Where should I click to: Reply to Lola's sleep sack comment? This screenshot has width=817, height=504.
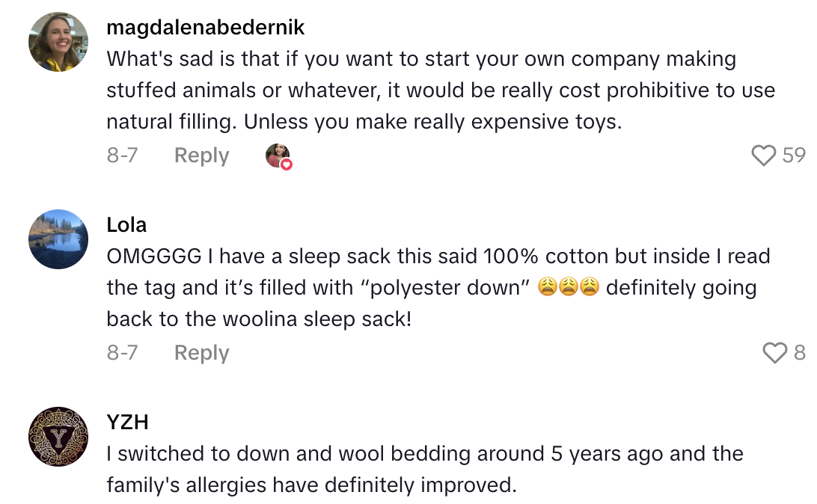[201, 352]
